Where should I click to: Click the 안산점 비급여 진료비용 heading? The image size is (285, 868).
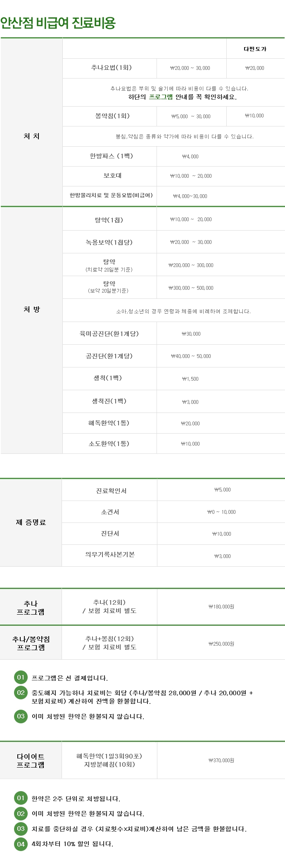(x=58, y=23)
